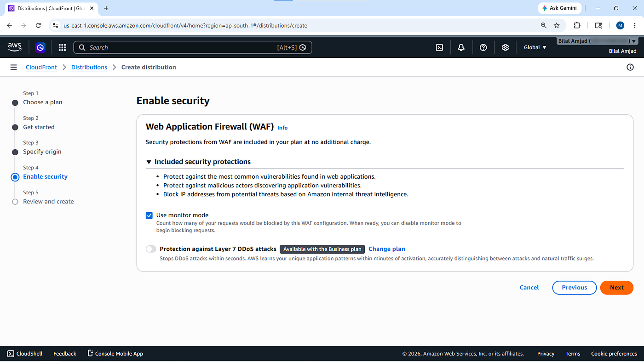Screen dimensions: 644x362
Task: Click the site information icon in address bar
Action: coord(56,25)
